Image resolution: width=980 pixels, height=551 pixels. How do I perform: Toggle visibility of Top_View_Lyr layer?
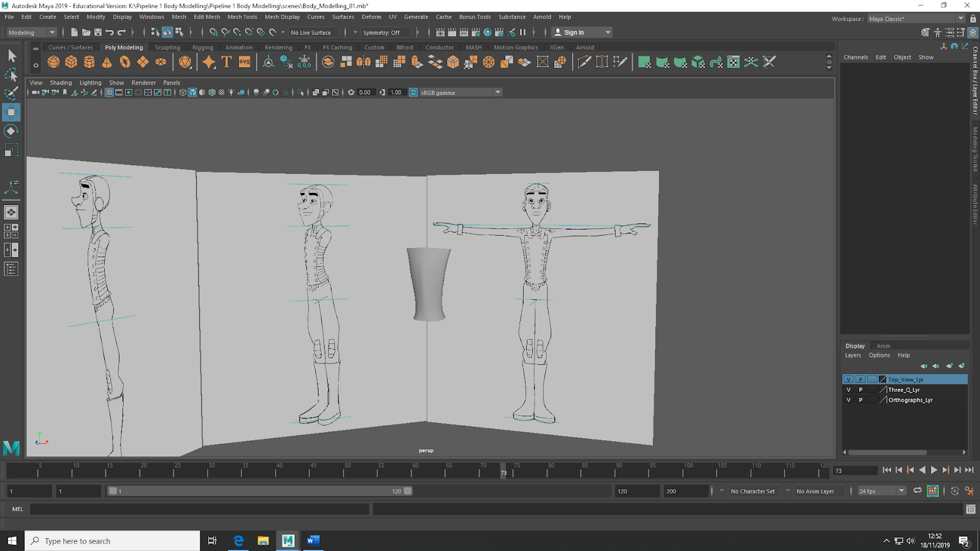[848, 380]
